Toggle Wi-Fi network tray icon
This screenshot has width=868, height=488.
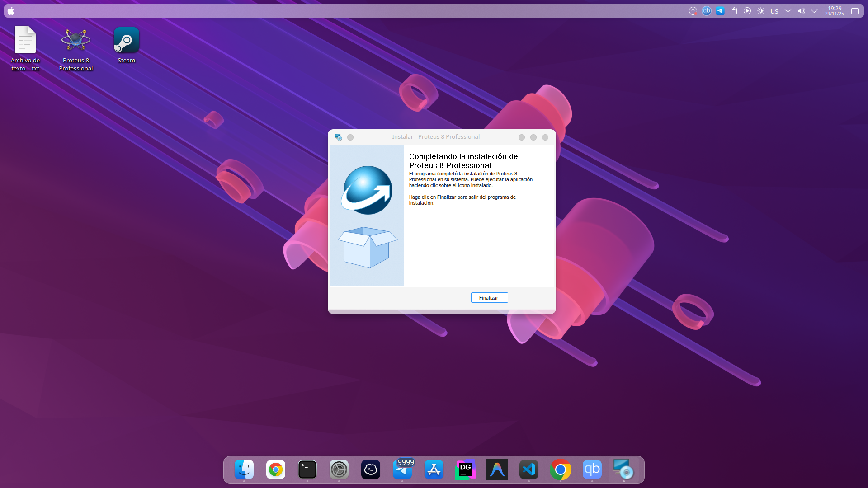(x=788, y=11)
